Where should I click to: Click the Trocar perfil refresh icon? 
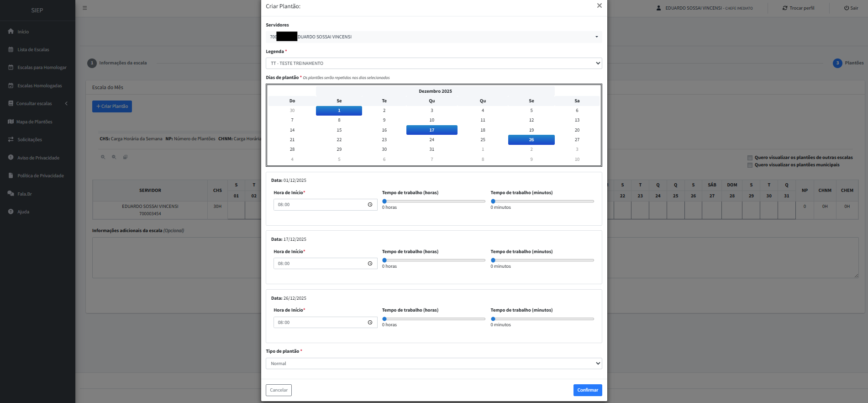[785, 8]
